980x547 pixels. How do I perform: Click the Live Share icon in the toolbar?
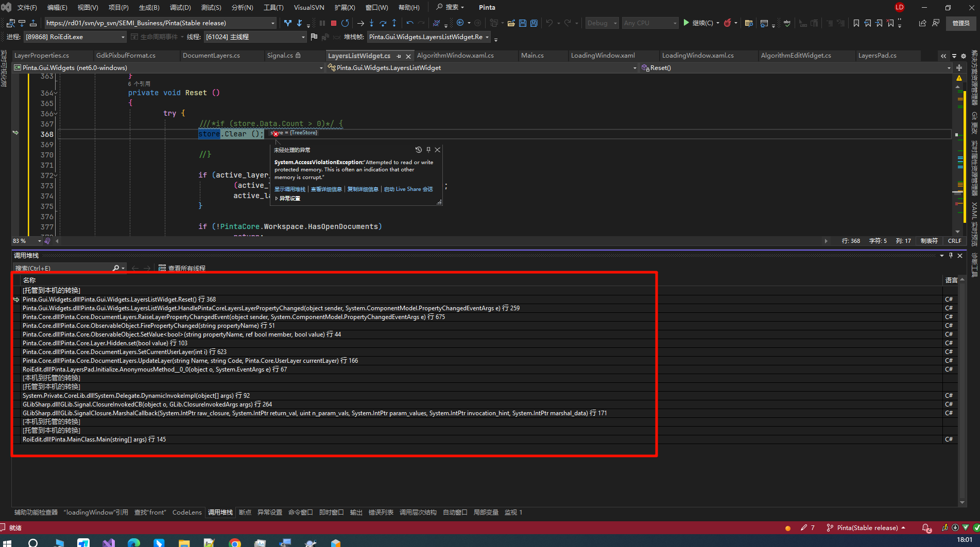pyautogui.click(x=922, y=23)
